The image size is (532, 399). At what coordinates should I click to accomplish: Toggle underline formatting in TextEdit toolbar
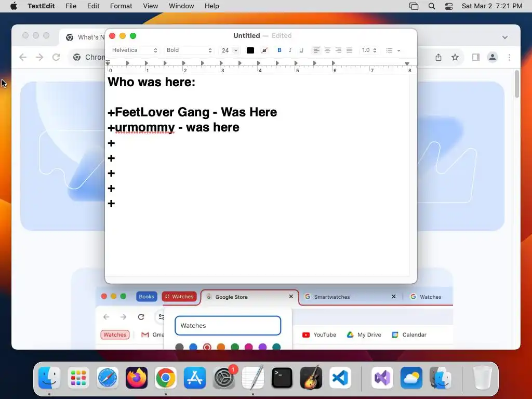(x=301, y=50)
